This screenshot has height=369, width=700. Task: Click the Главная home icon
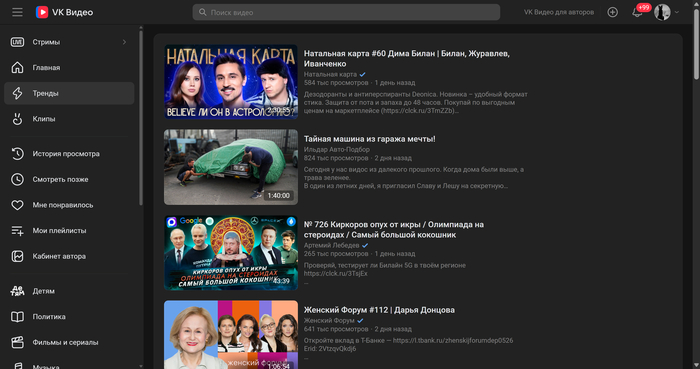17,67
